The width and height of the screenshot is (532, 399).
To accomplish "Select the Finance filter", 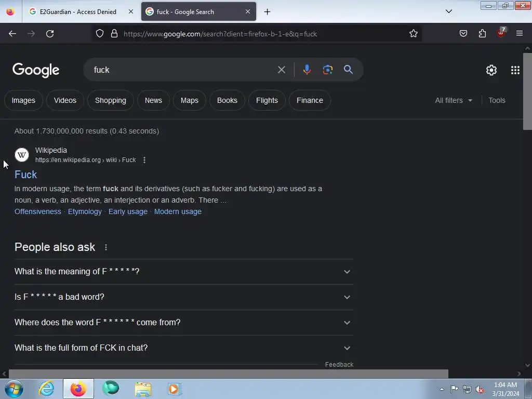I will 310,100.
